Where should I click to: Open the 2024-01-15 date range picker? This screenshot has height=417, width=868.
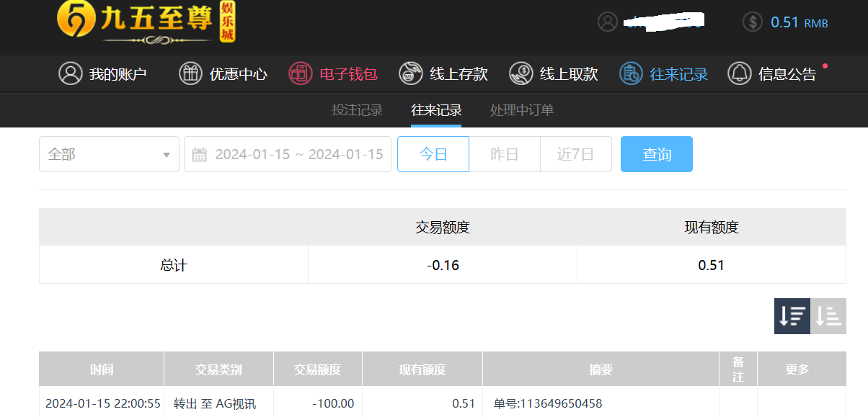point(288,154)
